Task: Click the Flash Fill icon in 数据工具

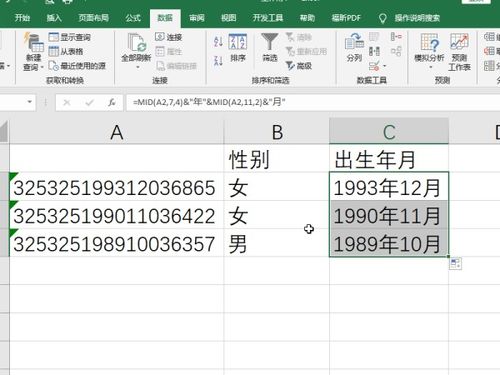Action: 374,37
